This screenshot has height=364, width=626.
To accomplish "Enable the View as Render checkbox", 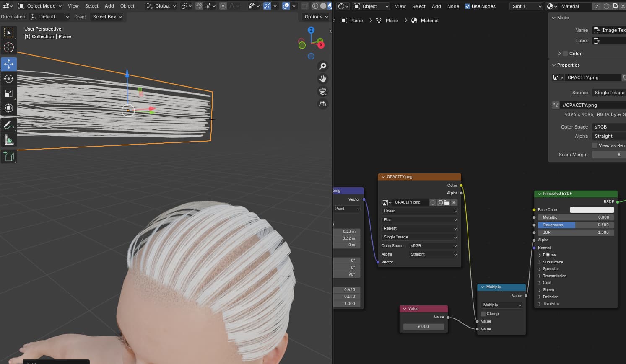I will pyautogui.click(x=595, y=145).
